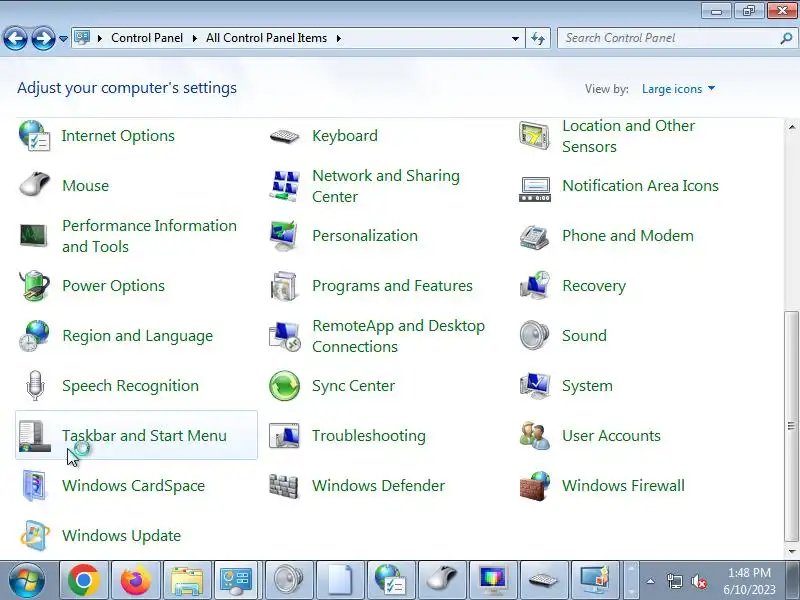The width and height of the screenshot is (800, 600).
Task: Open the View by Large icons dropdown
Action: point(678,89)
